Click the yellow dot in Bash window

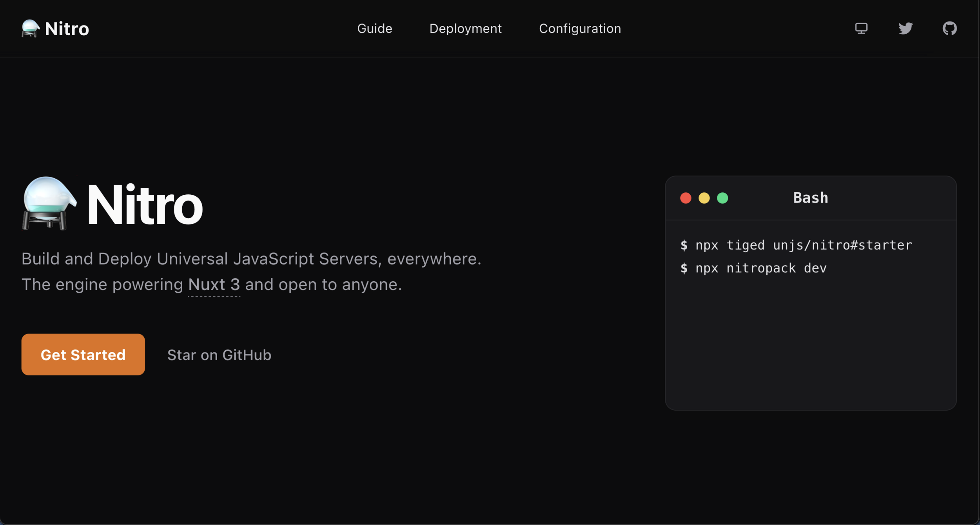click(x=704, y=198)
